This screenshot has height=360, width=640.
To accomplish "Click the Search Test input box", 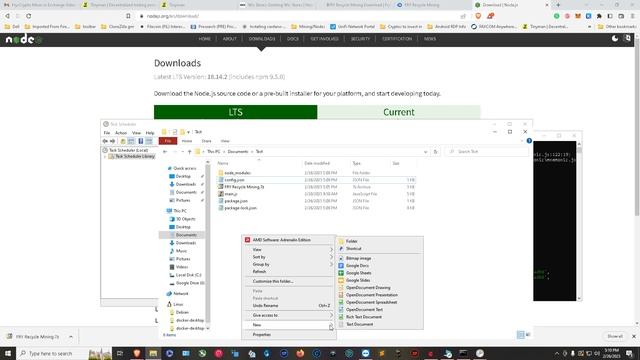I will tap(486, 152).
